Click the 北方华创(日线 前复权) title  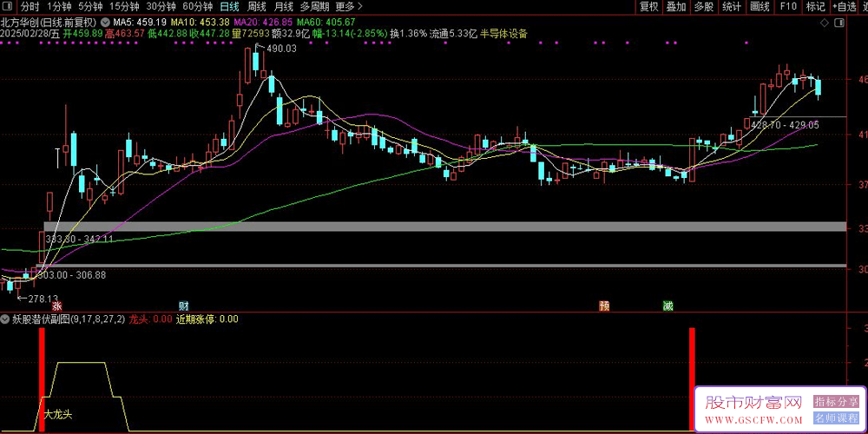(x=49, y=23)
